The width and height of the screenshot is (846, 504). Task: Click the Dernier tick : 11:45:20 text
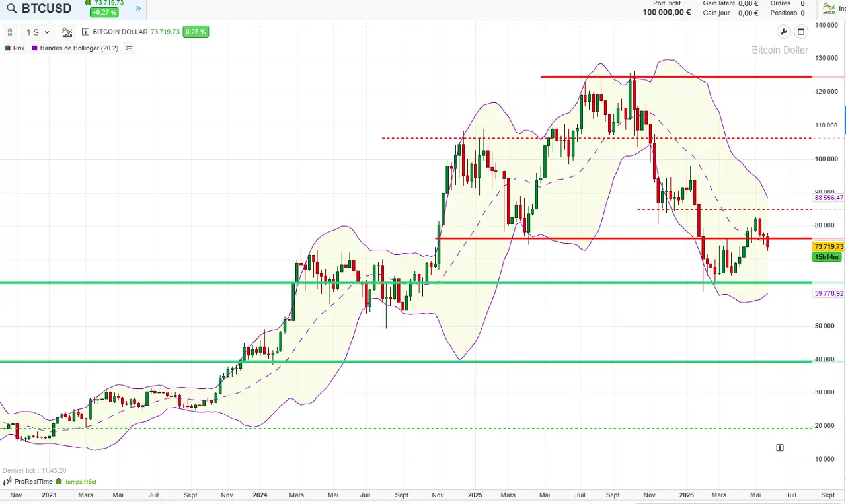pyautogui.click(x=34, y=471)
